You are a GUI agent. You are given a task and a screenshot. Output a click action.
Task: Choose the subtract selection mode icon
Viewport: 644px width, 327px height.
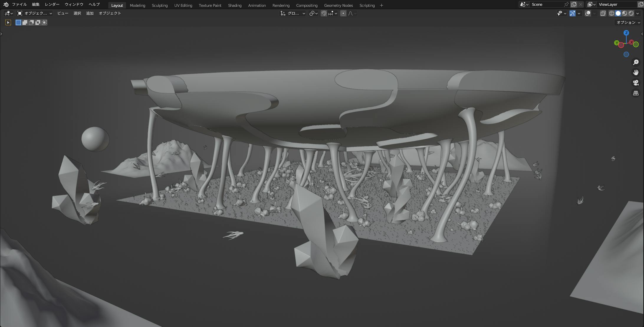coord(31,22)
